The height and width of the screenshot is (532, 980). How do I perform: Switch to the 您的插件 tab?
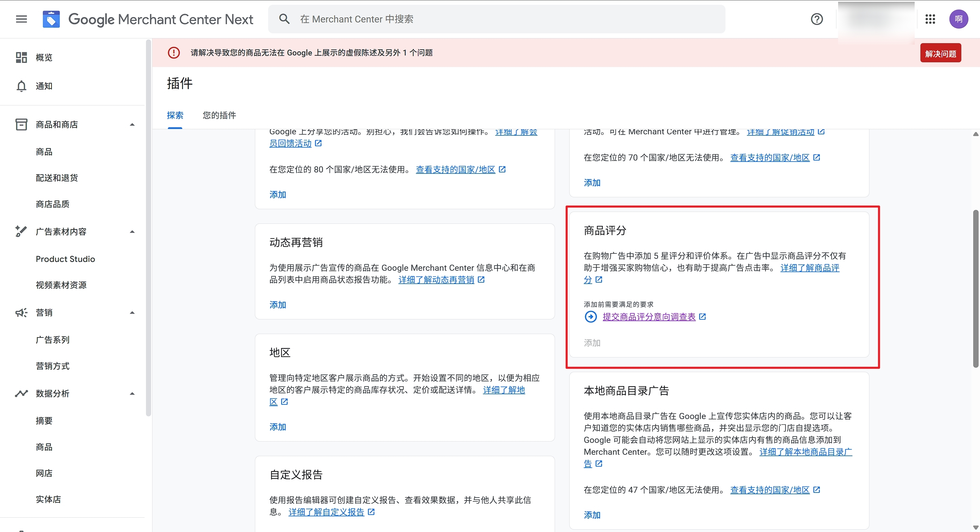click(x=219, y=115)
